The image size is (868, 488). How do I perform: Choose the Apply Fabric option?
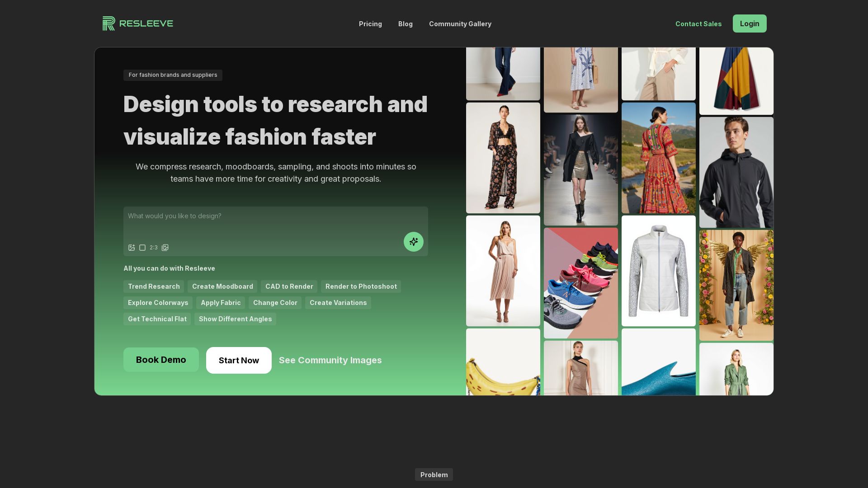[x=221, y=303]
